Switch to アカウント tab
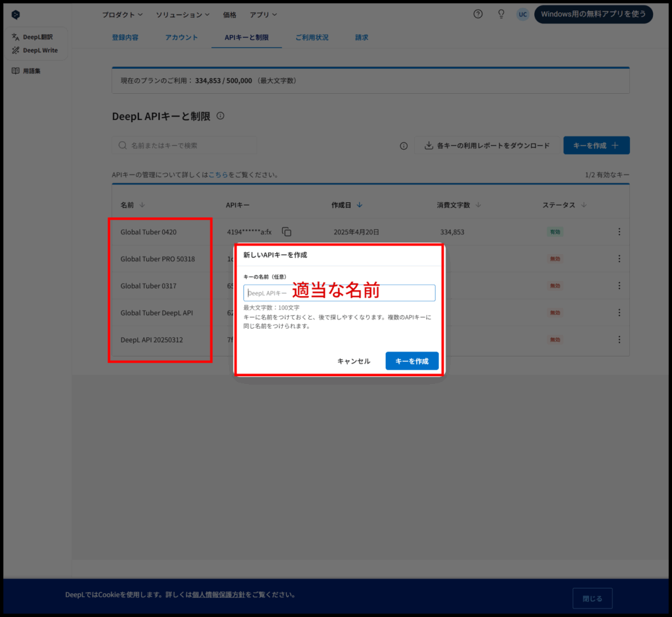The image size is (672, 617). [182, 37]
